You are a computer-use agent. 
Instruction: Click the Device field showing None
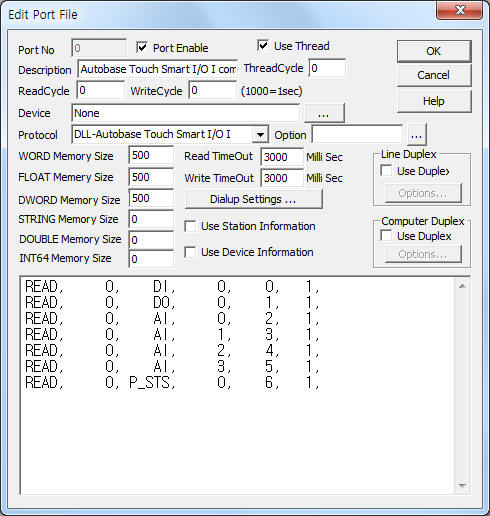point(185,113)
